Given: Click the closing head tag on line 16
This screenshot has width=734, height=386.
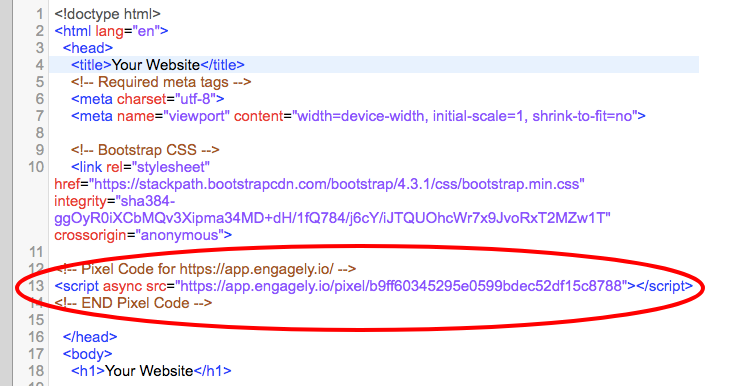Looking at the screenshot, I should click(90, 336).
